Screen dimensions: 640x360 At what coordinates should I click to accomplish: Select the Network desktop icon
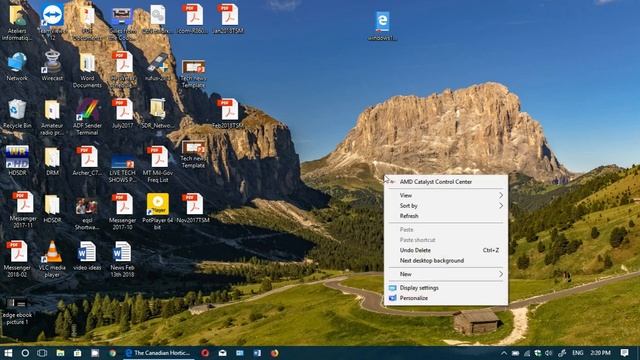[x=17, y=67]
